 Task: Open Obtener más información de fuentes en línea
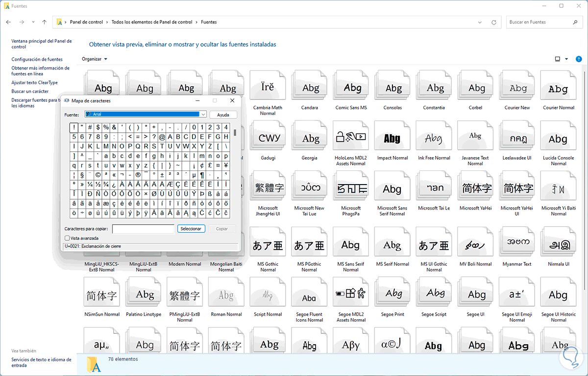[x=41, y=71]
